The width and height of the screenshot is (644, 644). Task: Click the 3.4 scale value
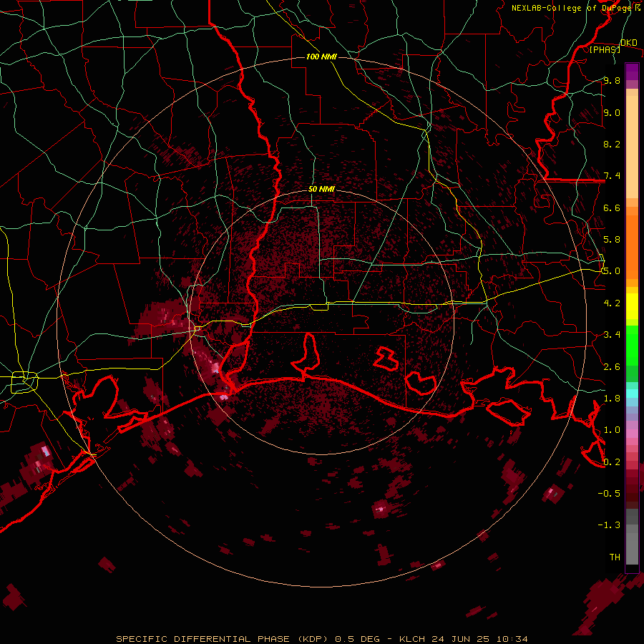tap(612, 335)
